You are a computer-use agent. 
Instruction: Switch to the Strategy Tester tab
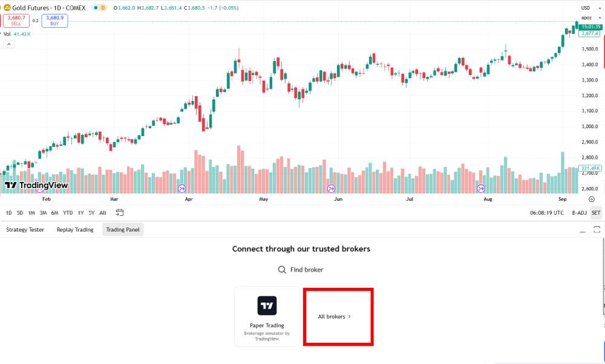click(24, 230)
